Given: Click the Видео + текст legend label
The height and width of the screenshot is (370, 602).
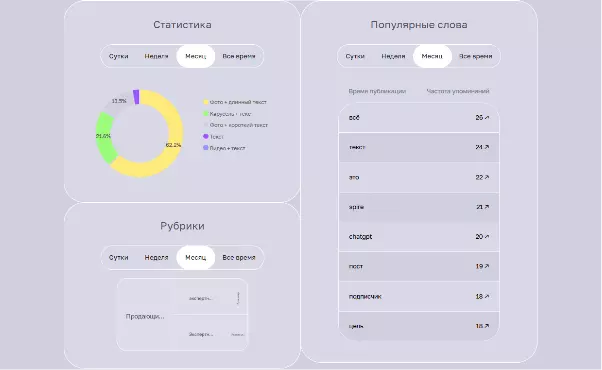Looking at the screenshot, I should [227, 148].
